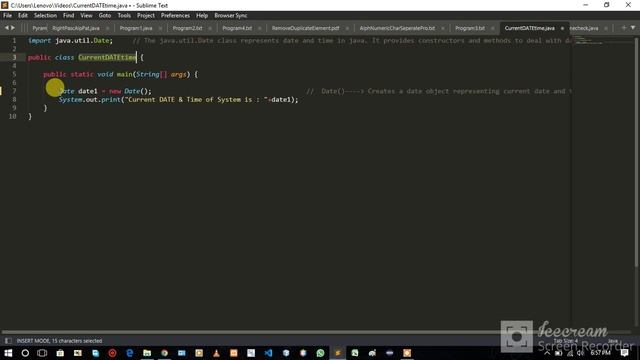640x360 pixels.
Task: Click line number 1 in the gutter
Action: click(14, 40)
